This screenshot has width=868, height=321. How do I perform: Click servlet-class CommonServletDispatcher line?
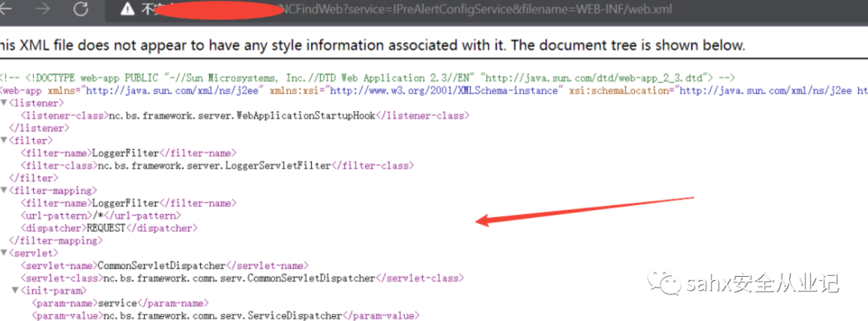pyautogui.click(x=242, y=278)
